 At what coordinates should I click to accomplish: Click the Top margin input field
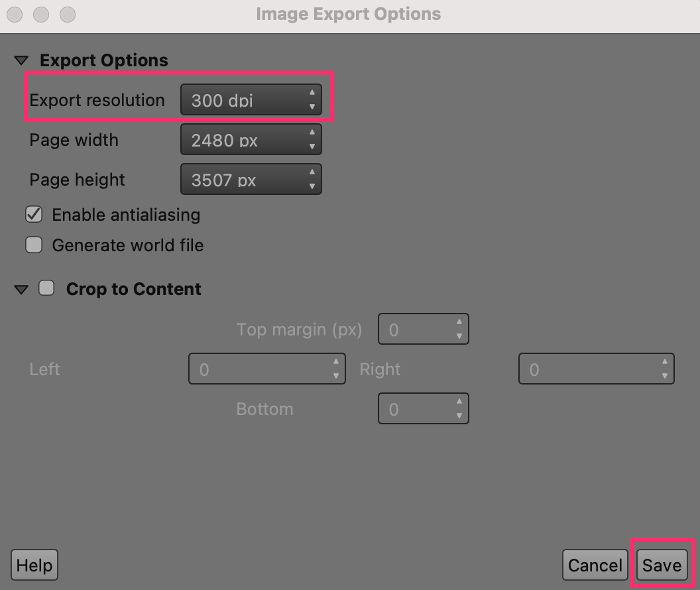(416, 329)
